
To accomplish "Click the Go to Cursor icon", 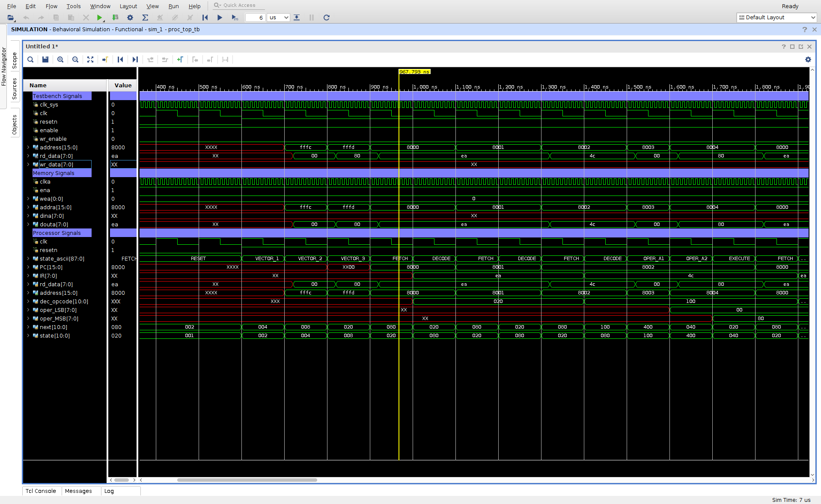I will pyautogui.click(x=105, y=59).
